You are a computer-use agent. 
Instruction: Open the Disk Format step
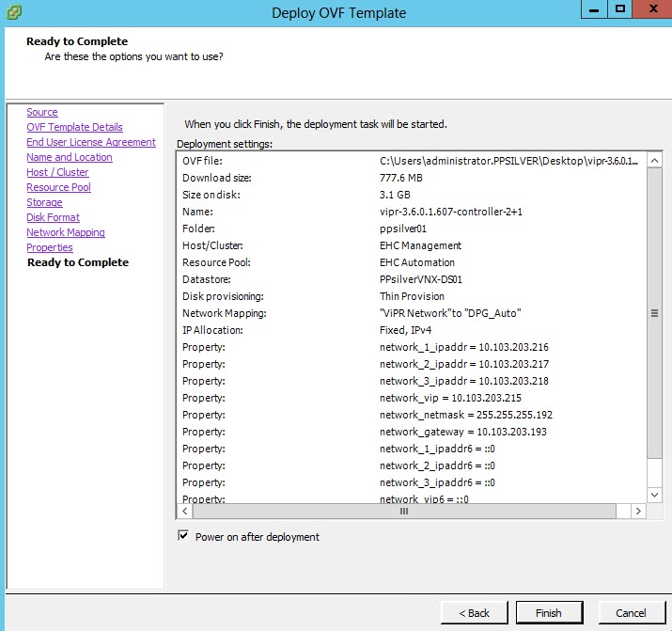54,217
